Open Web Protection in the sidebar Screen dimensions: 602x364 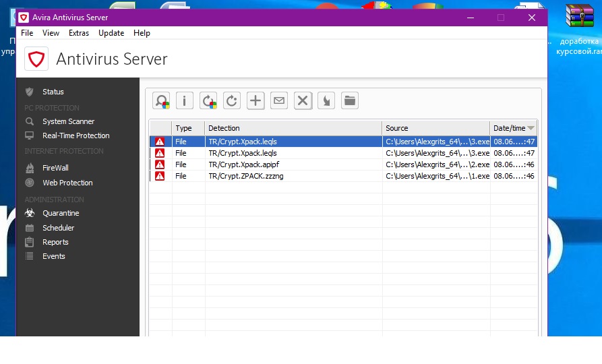pyautogui.click(x=67, y=183)
